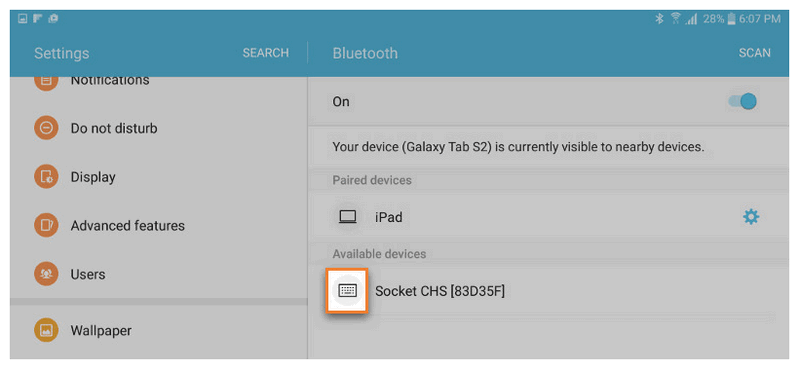Click SEARCH in the Settings header

tap(265, 53)
